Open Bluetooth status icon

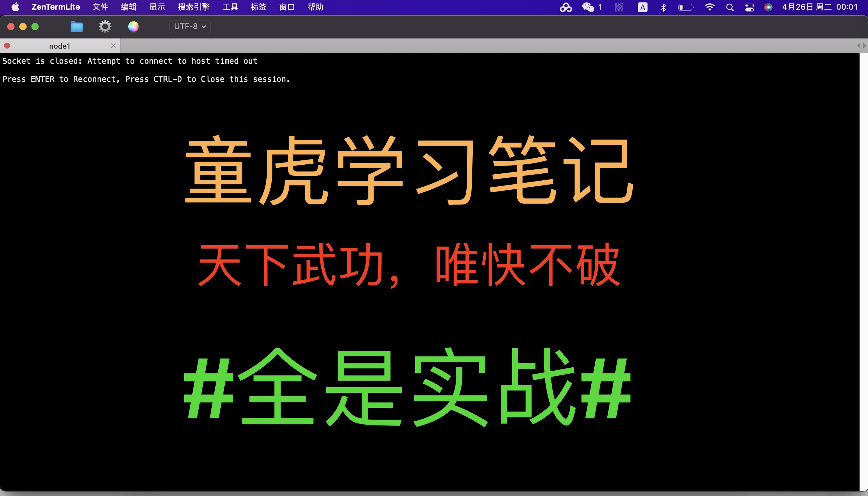[663, 7]
